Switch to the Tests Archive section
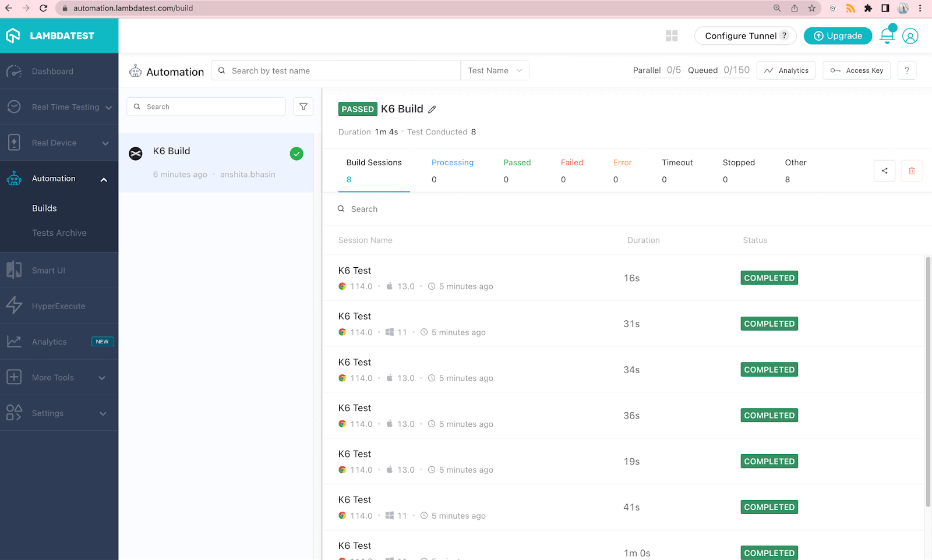This screenshot has width=932, height=560. (59, 232)
